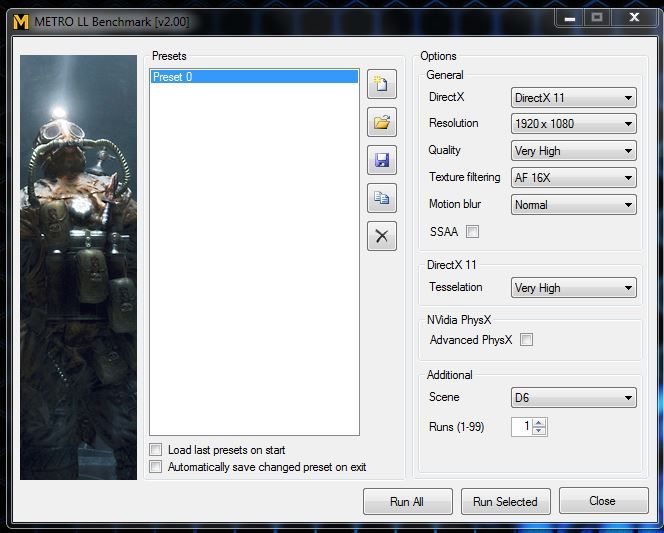
Task: Click the delete preset X icon
Action: [x=381, y=236]
